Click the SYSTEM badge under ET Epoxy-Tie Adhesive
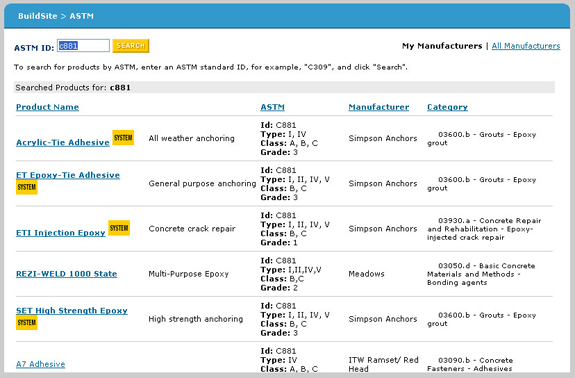 tap(27, 187)
